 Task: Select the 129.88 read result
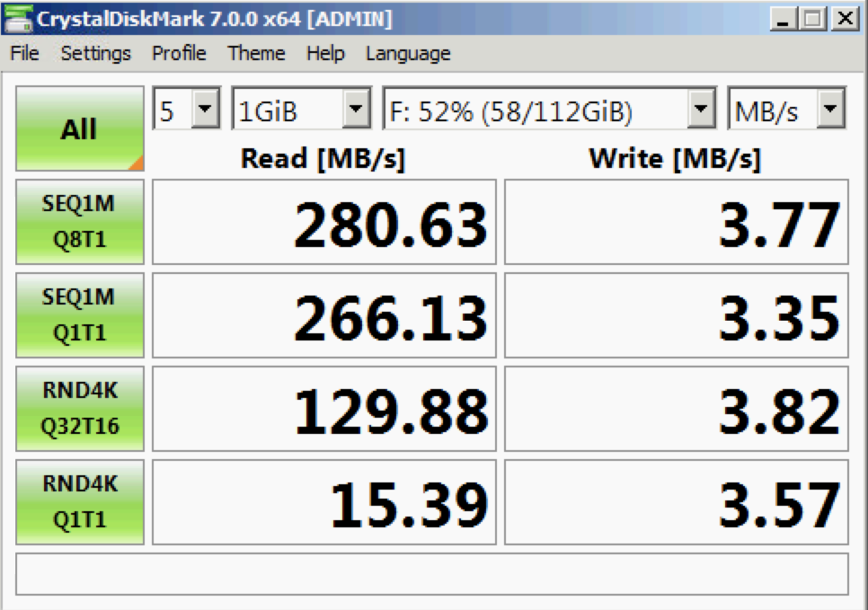click(x=324, y=409)
